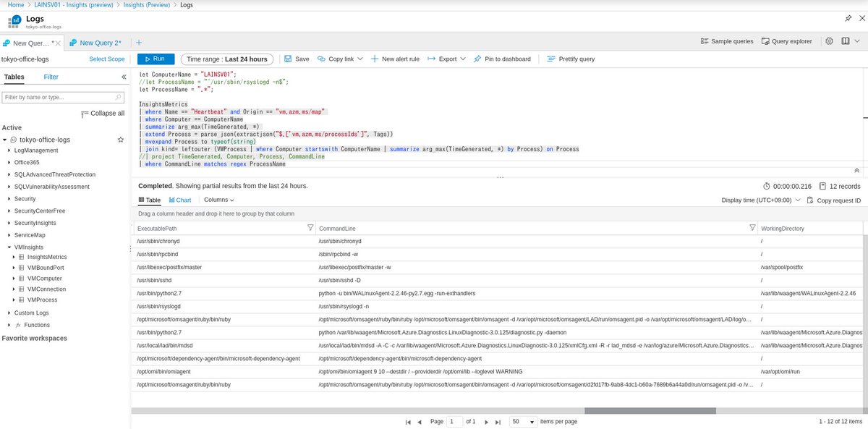This screenshot has height=429, width=868.
Task: Open Sample queries
Action: click(727, 41)
